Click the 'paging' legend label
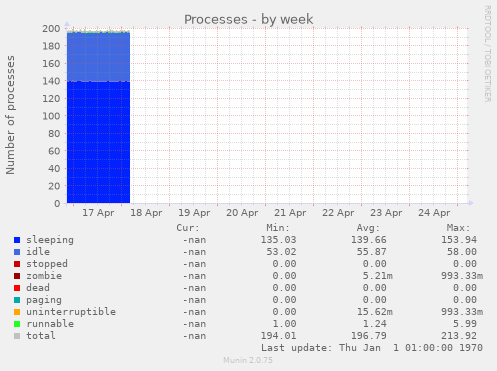Viewport: 497px width, 371px height. coord(44,300)
